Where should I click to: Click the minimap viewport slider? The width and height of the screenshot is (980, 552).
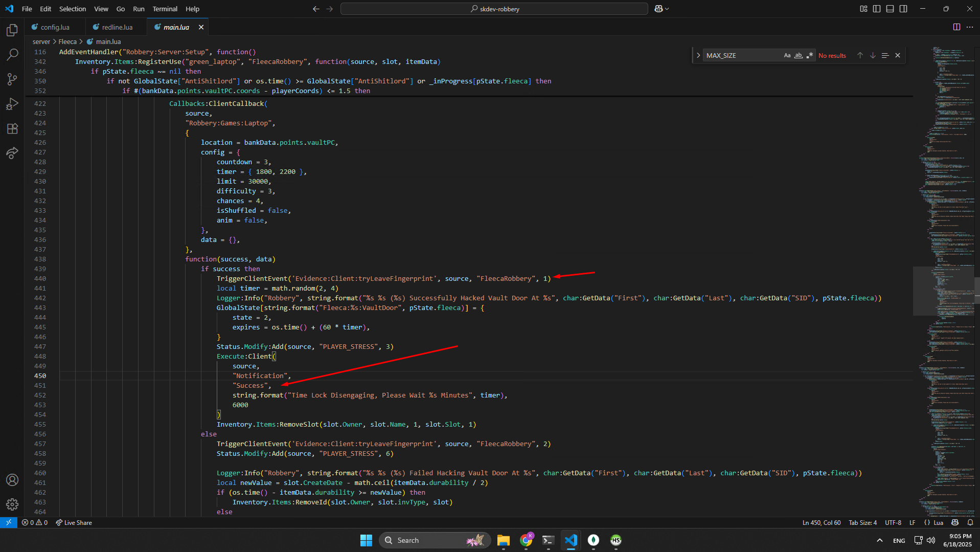click(943, 291)
